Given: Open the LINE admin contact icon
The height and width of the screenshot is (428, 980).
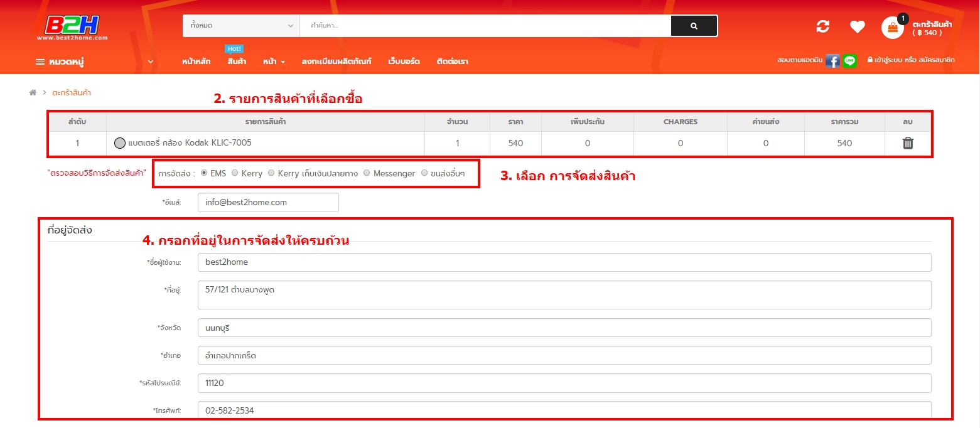Looking at the screenshot, I should (x=849, y=61).
